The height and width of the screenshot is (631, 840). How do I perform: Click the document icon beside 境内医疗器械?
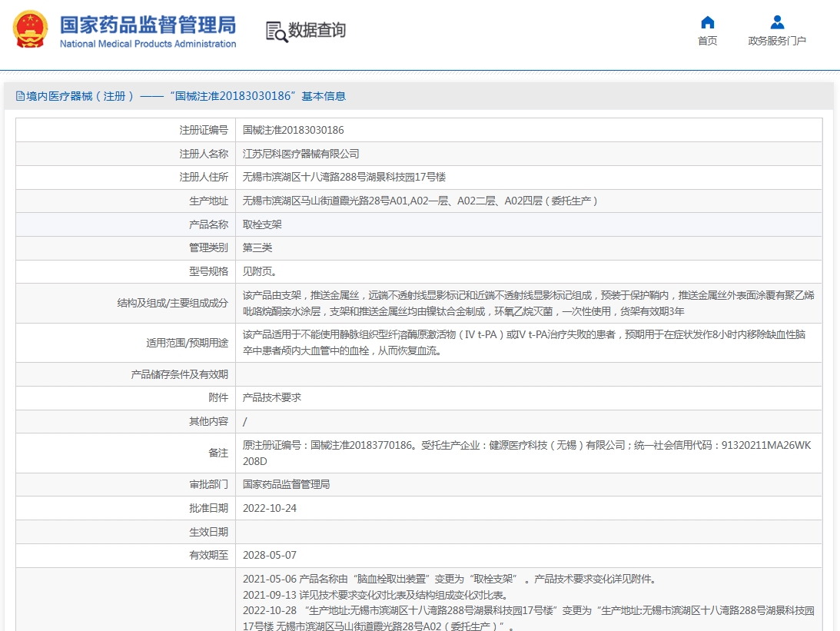(x=20, y=96)
